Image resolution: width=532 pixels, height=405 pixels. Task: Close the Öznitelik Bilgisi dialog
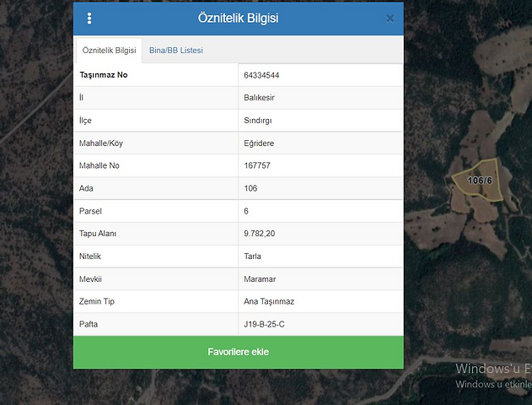click(390, 18)
